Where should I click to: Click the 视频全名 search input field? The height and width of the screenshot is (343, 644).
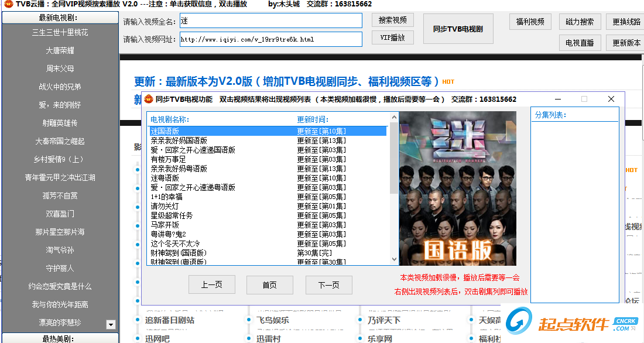(270, 20)
